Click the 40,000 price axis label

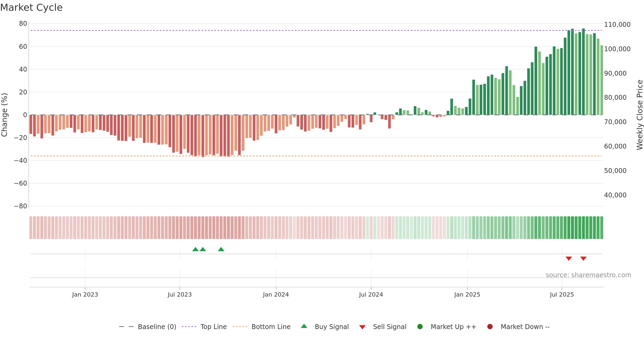tap(615, 195)
